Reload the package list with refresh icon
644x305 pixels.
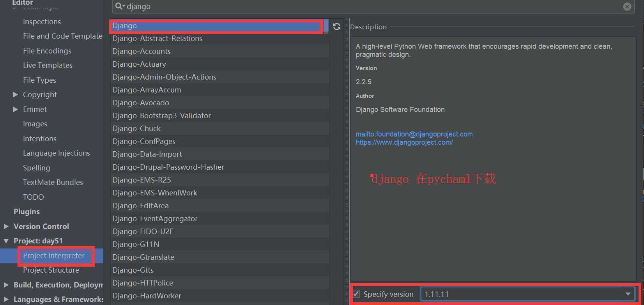[337, 27]
